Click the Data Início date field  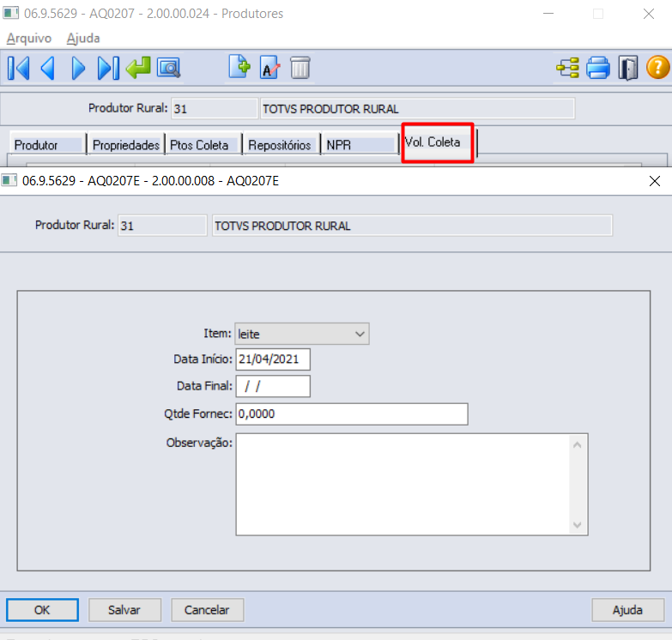(x=273, y=359)
